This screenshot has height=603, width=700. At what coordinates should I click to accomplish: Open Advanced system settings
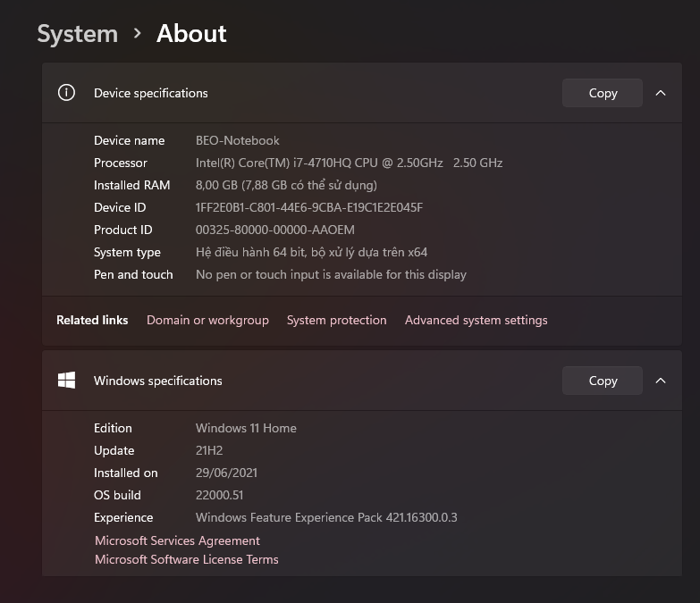pyautogui.click(x=476, y=320)
